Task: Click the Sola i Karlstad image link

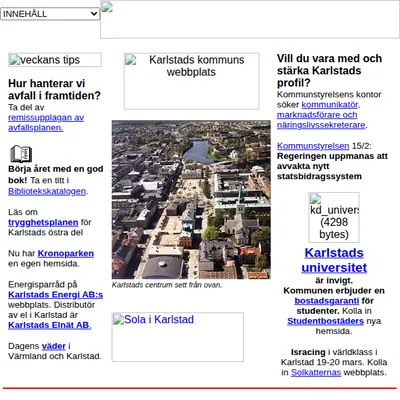Action: pyautogui.click(x=178, y=337)
